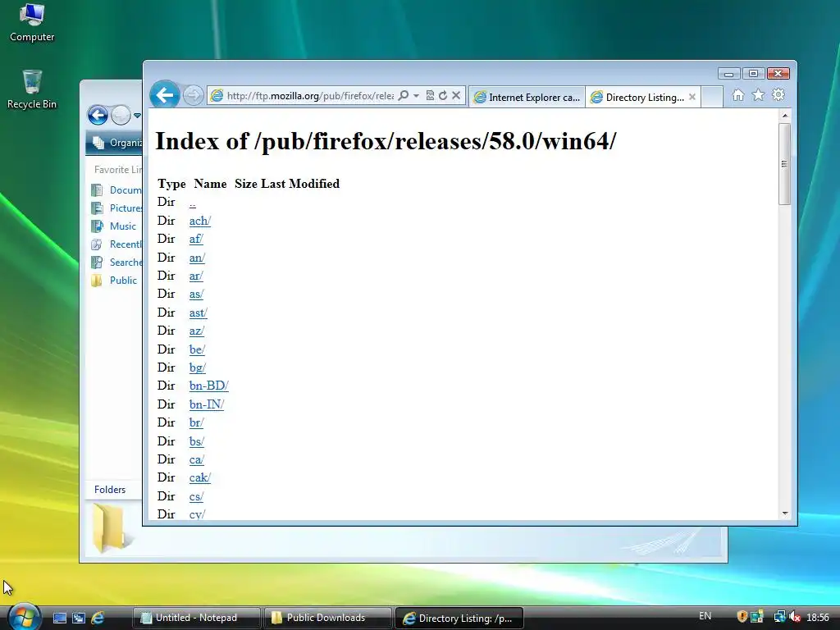Open Music favorite link in Explorer
Image resolution: width=840 pixels, height=630 pixels.
[113, 226]
